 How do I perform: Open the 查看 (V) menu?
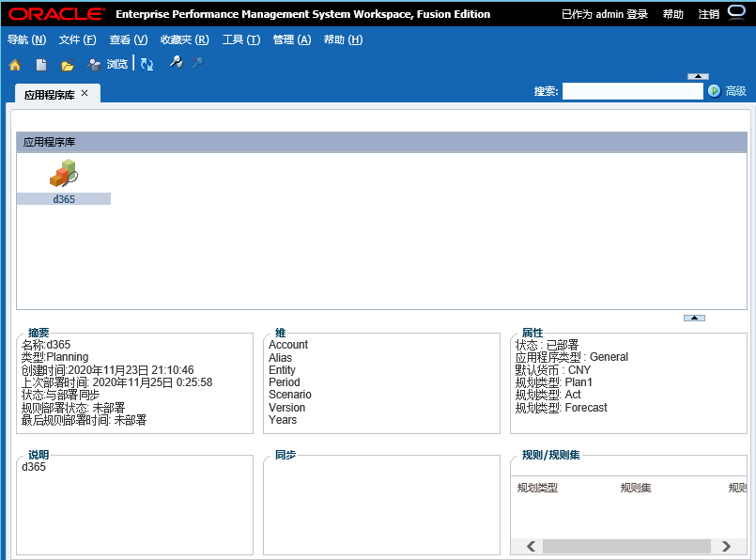(x=129, y=39)
